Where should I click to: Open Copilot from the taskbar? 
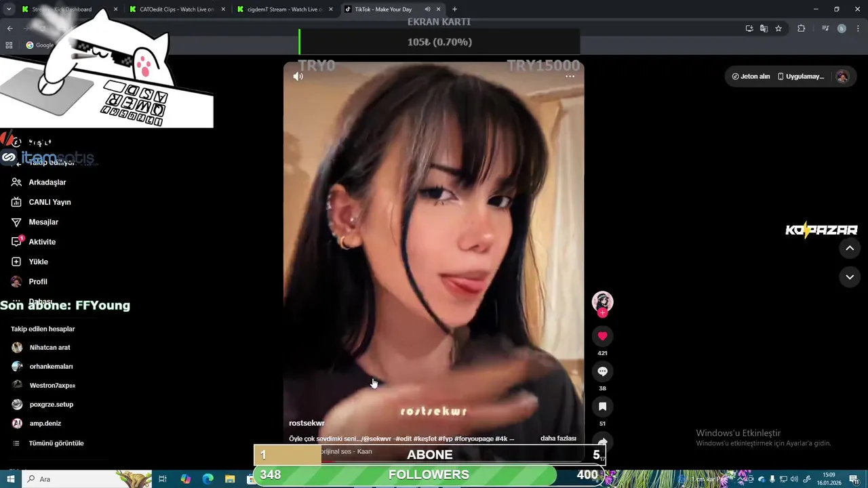(186, 479)
